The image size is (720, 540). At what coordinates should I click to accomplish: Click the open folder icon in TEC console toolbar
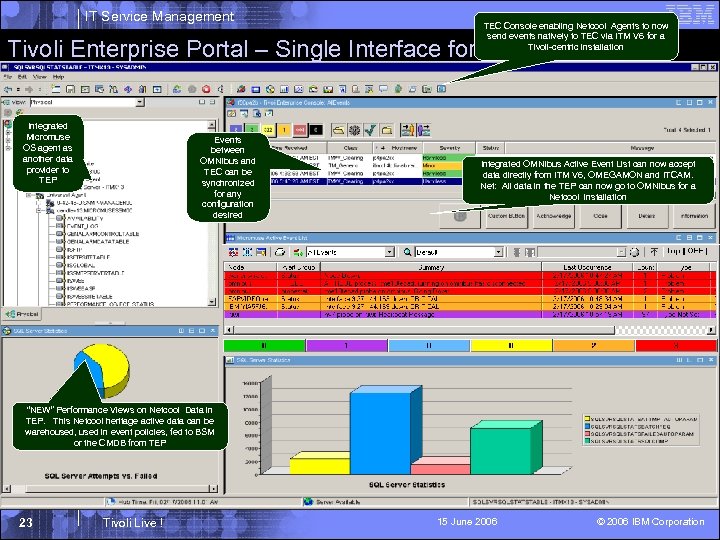(x=338, y=130)
